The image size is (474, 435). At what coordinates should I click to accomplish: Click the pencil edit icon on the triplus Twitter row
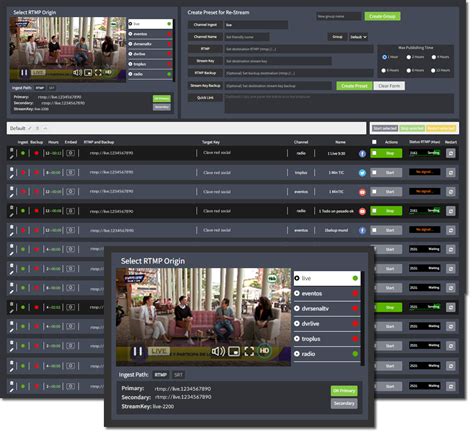(12, 176)
